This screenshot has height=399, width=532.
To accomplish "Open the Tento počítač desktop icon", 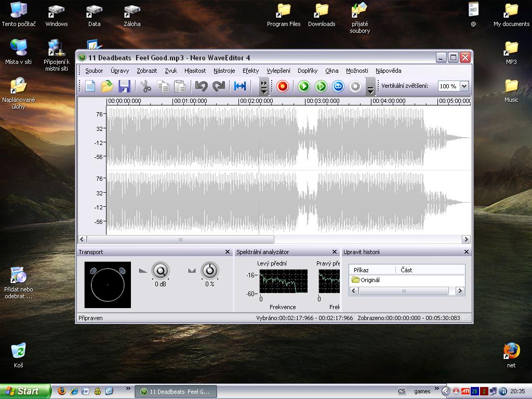I will (x=19, y=15).
